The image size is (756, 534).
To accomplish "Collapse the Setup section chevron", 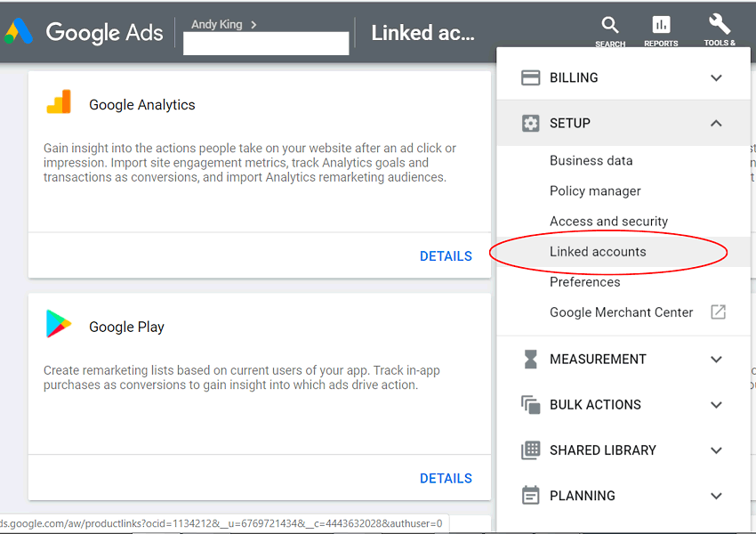I will (x=716, y=123).
